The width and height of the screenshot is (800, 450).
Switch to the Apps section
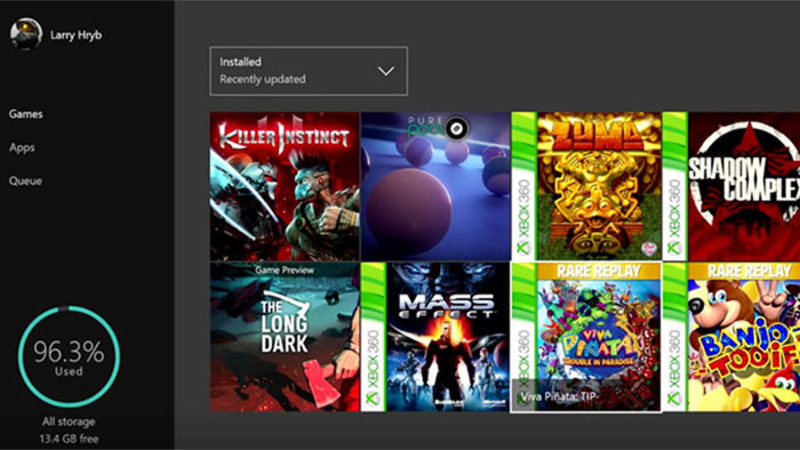(x=22, y=147)
